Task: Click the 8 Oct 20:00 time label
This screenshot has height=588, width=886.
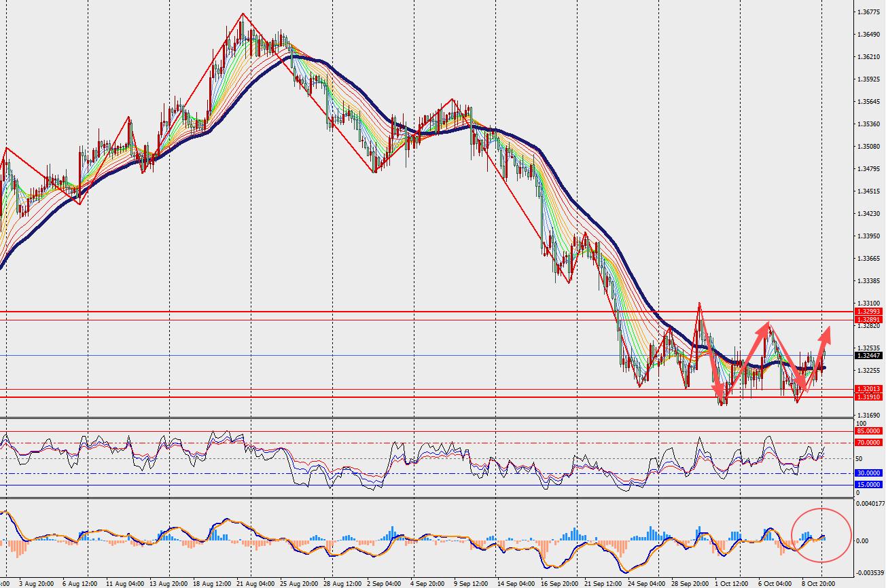Action: point(819,583)
